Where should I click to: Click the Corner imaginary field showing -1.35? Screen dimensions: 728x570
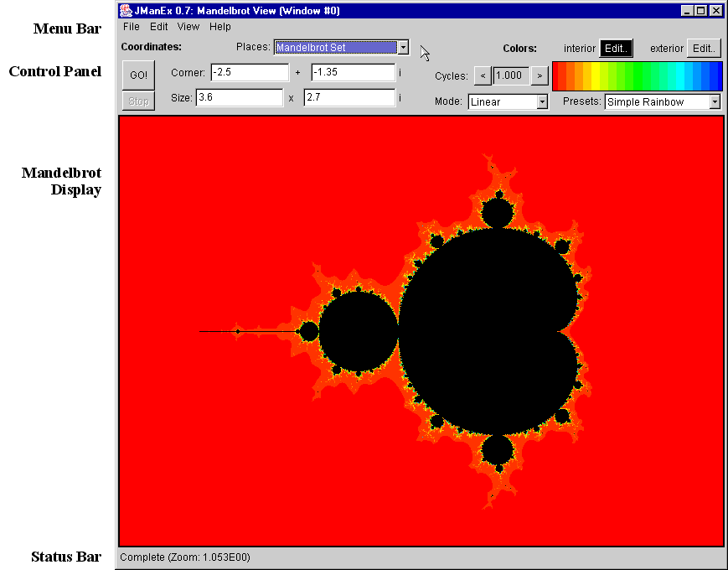(353, 73)
